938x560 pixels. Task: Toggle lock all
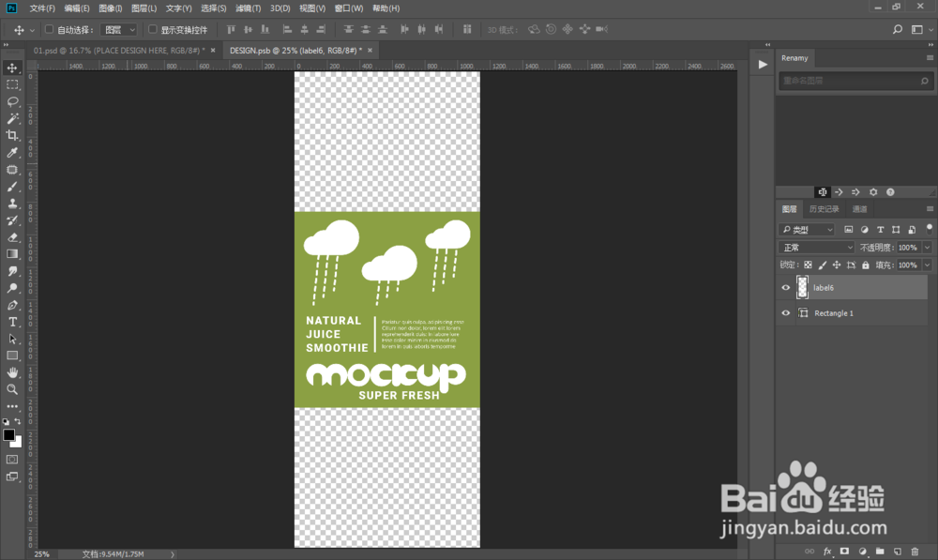point(866,265)
